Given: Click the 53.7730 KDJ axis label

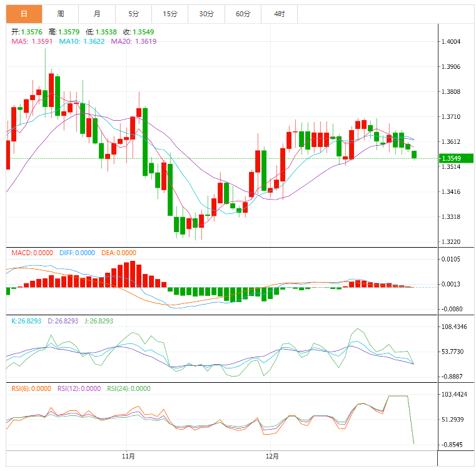Looking at the screenshot, I should (452, 352).
